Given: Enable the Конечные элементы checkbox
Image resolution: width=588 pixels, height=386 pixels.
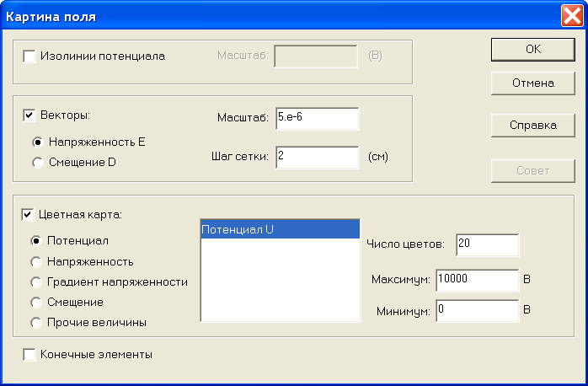Looking at the screenshot, I should [x=29, y=355].
